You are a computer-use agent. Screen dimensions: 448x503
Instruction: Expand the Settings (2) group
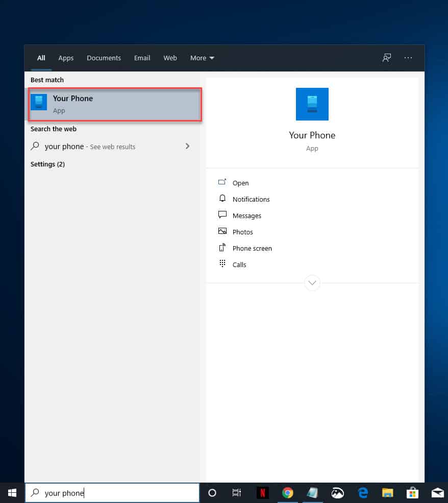[x=47, y=164]
